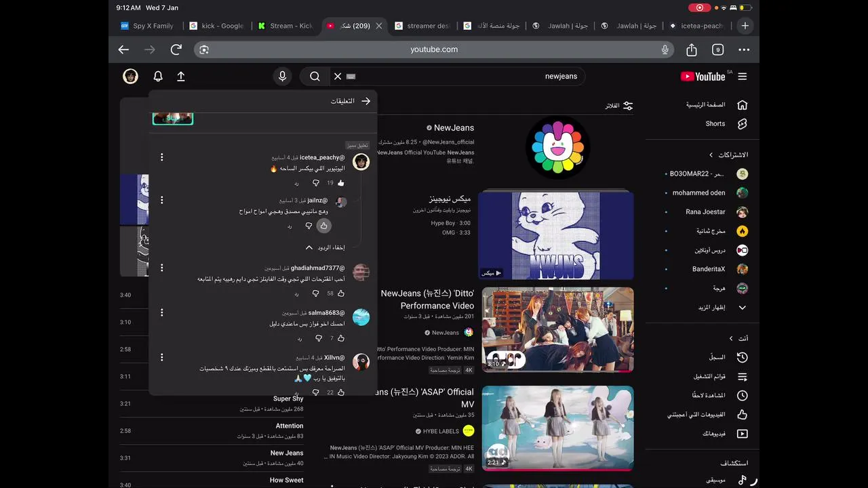Open YouTube notifications bell
This screenshot has width=868, height=488.
158,77
